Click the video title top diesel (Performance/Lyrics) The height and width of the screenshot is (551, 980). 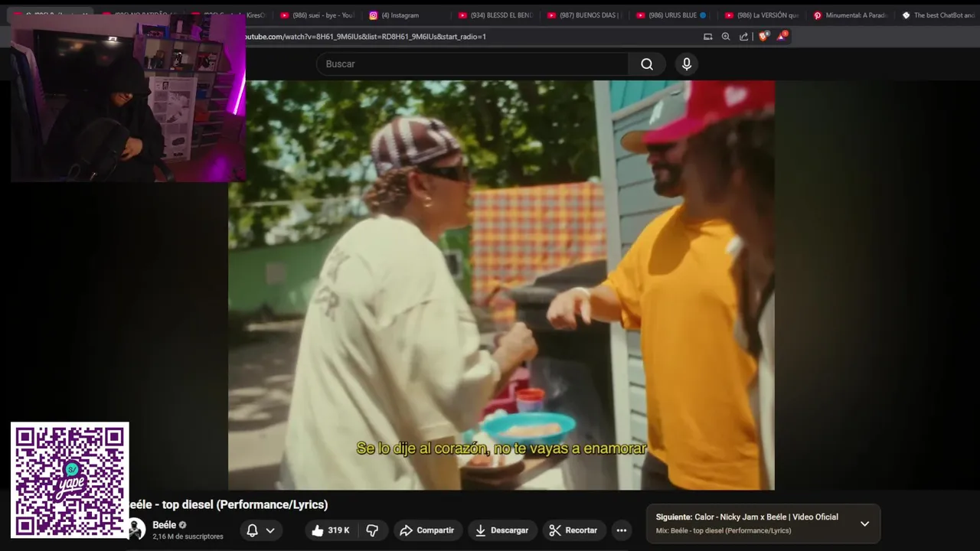[227, 504]
